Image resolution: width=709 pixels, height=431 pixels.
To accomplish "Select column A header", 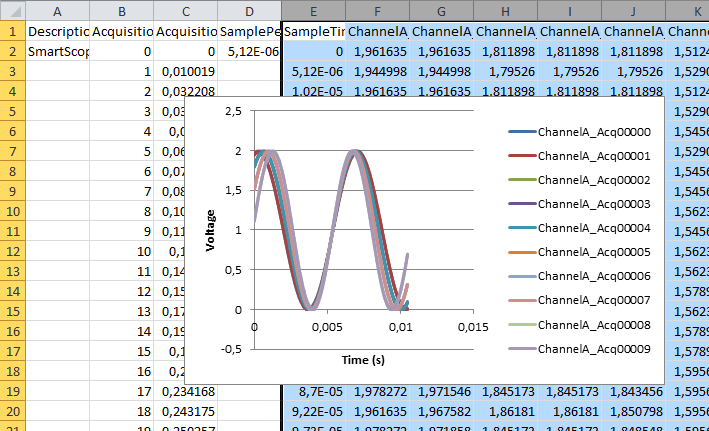I will (x=57, y=11).
